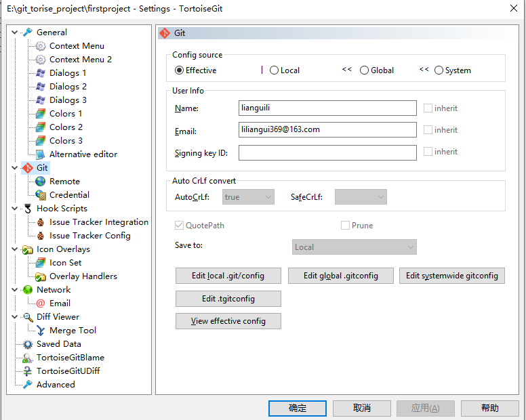526x420 pixels.
Task: Collapse the General tree node
Action: [14, 33]
